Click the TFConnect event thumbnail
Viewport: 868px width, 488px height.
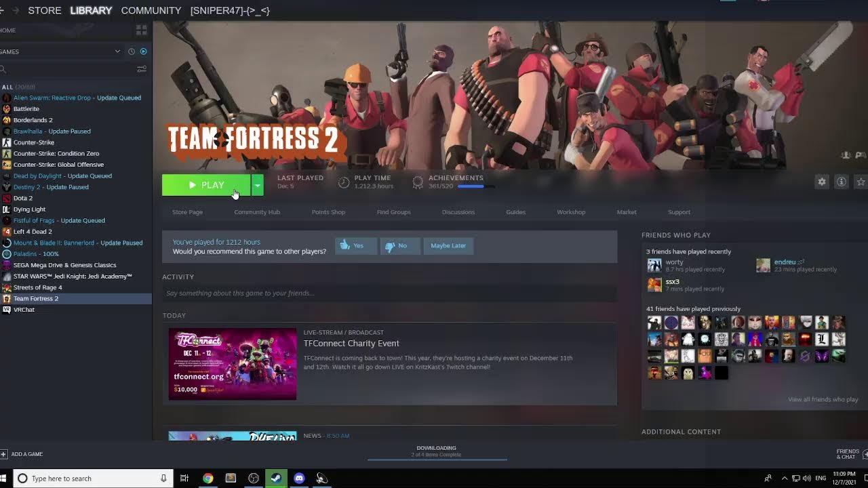(233, 364)
